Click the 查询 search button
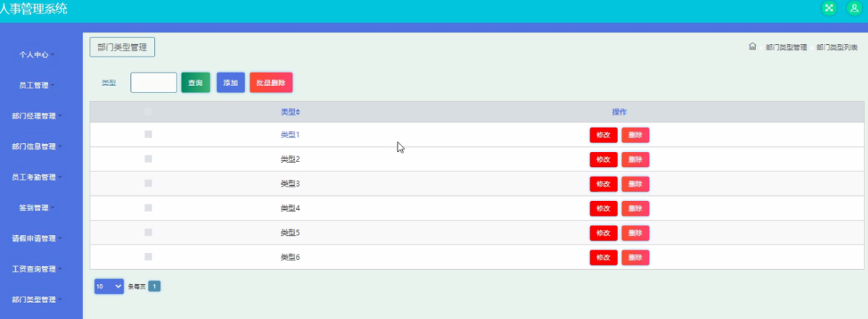The width and height of the screenshot is (868, 319). 195,82
